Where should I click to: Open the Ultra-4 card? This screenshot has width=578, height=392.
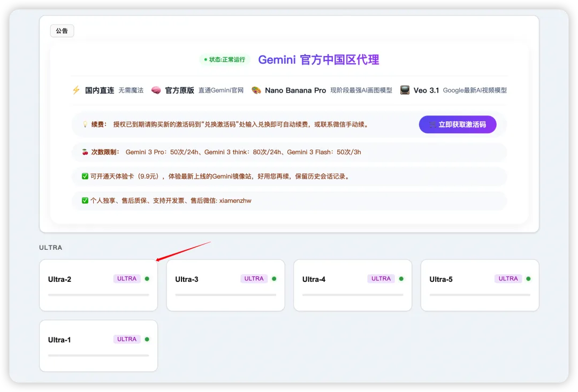point(353,285)
